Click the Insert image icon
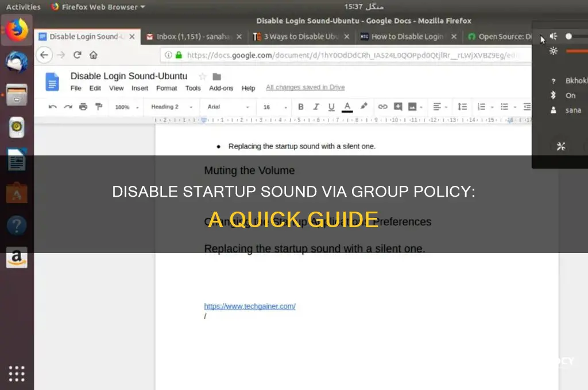588x390 pixels. [x=412, y=107]
